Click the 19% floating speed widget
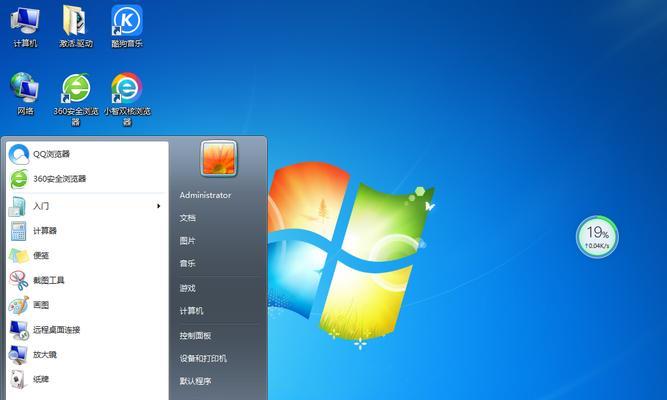 click(597, 237)
